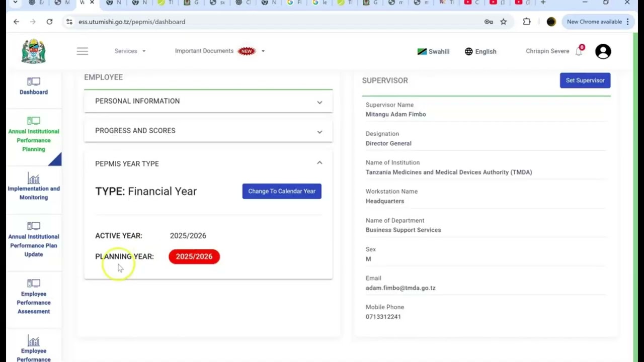Select the active year value 2025/2026
The image size is (644, 362).
point(188,236)
